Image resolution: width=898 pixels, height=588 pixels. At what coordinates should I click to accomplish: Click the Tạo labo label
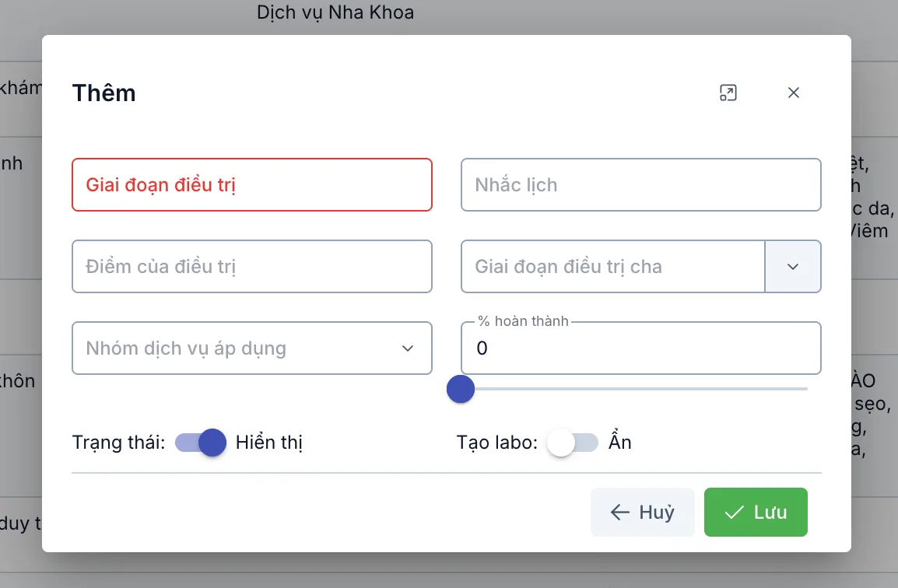pyautogui.click(x=497, y=443)
